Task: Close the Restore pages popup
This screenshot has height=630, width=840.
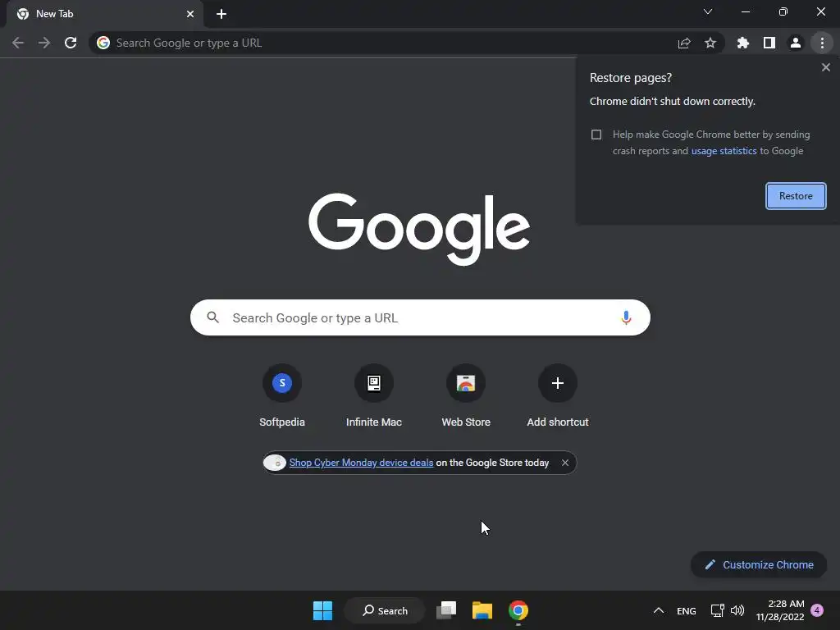Action: 825,67
